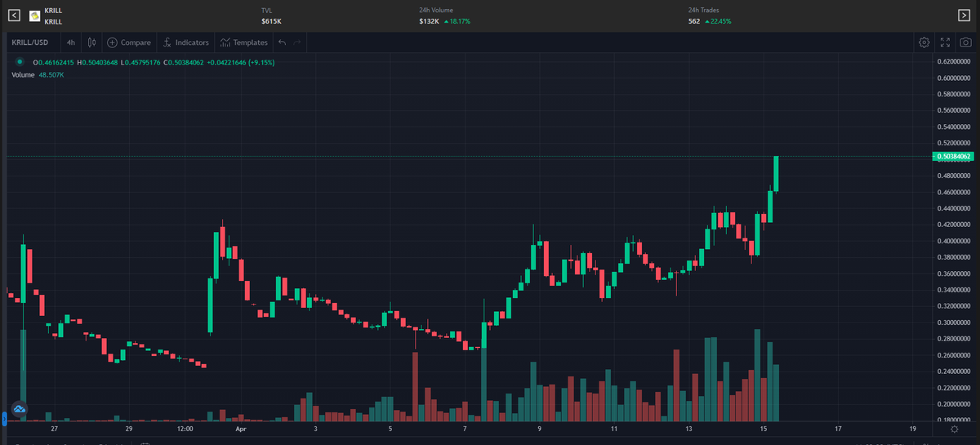Click the +0.04221646 (+9.15%) change value

click(x=241, y=62)
